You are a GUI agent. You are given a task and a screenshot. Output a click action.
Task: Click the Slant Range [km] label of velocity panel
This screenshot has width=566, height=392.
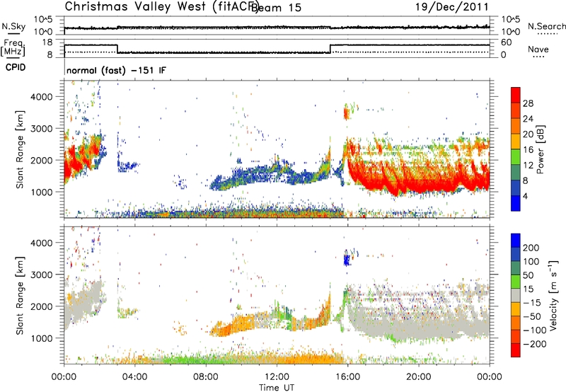(20, 296)
